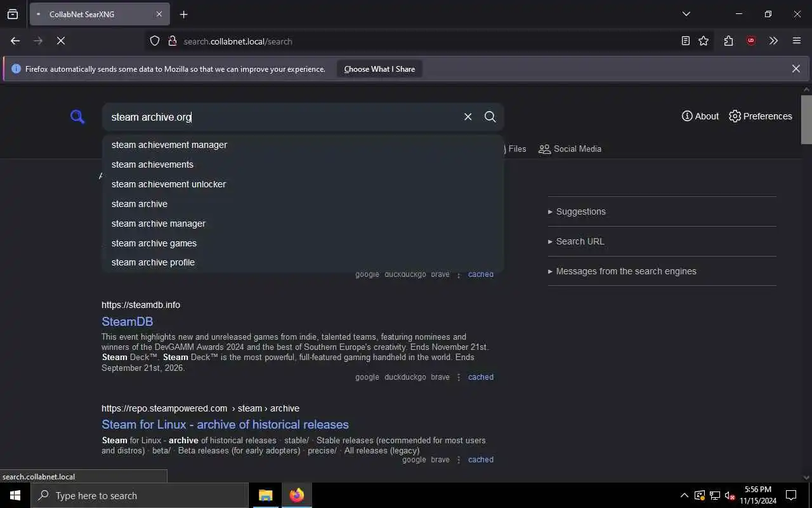
Task: Open cached Steam for Linux result
Action: tap(481, 460)
